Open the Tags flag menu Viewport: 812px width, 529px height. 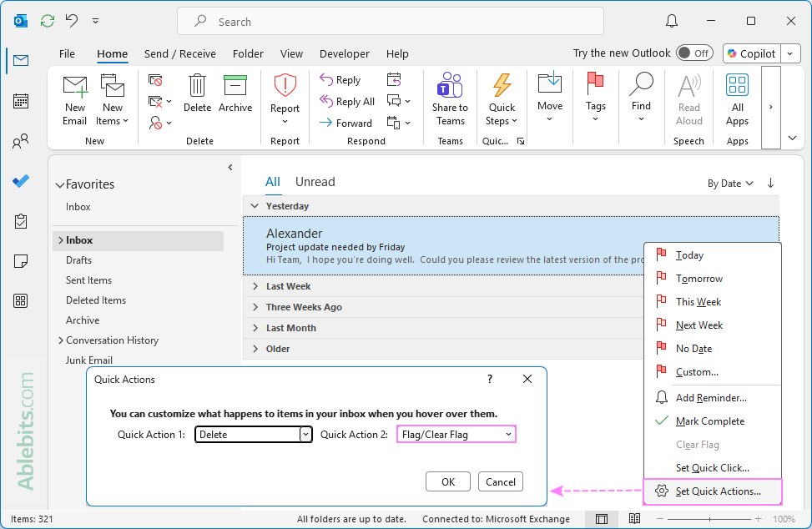pos(596,98)
